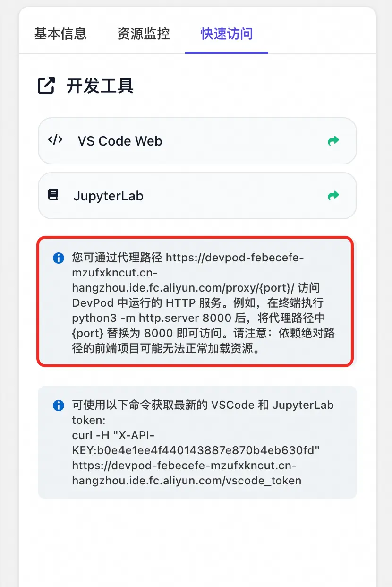Launch VS Code Web via its label
The height and width of the screenshot is (587, 392).
pyautogui.click(x=120, y=141)
